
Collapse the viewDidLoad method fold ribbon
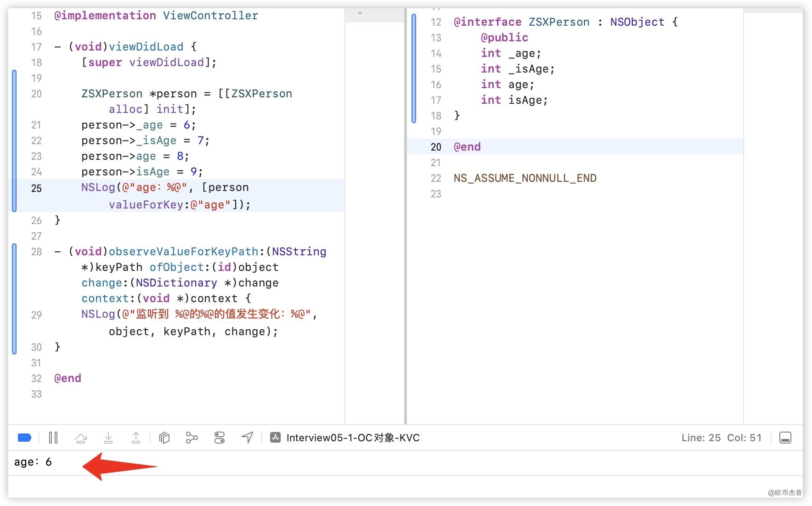pyautogui.click(x=14, y=141)
